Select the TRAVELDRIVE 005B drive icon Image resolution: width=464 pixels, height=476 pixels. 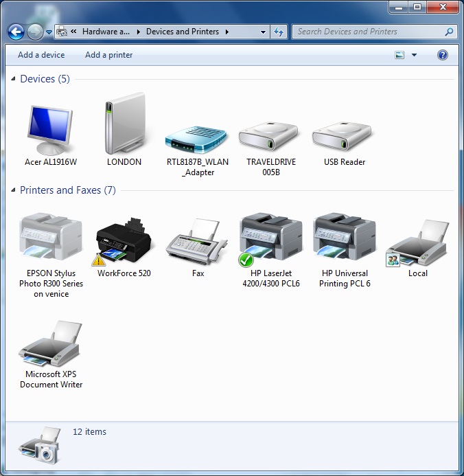click(268, 136)
